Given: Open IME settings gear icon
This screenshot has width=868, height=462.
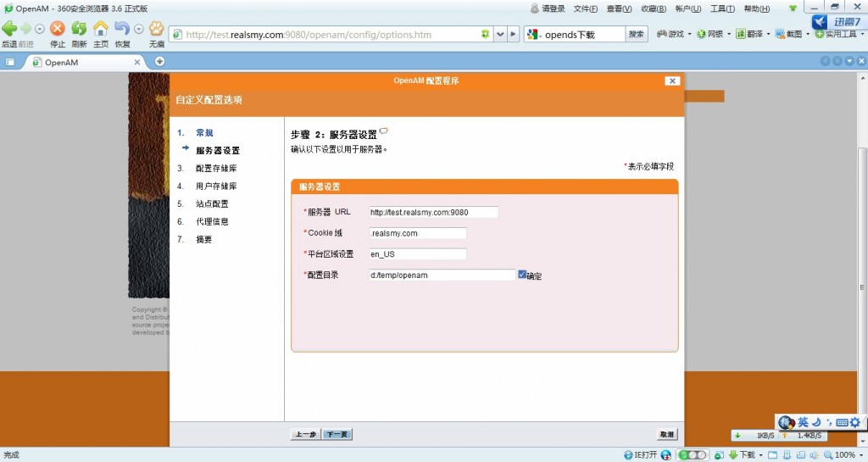Looking at the screenshot, I should [854, 423].
